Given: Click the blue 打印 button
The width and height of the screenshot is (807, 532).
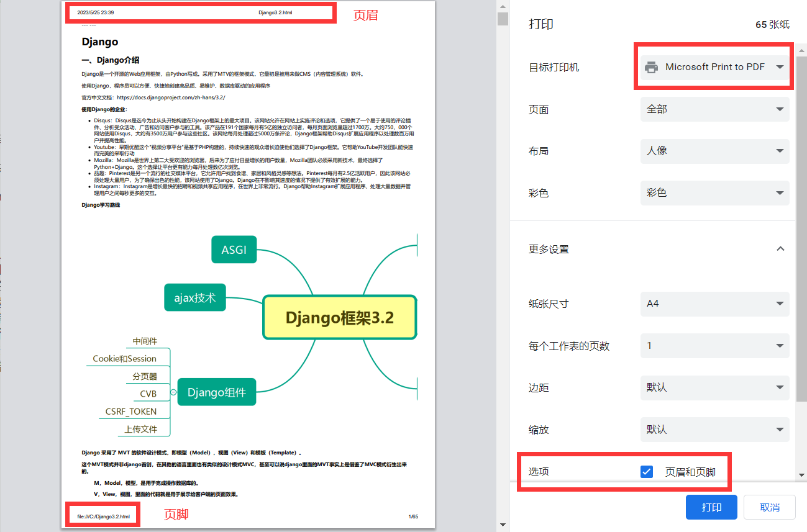Looking at the screenshot, I should 711,507.
